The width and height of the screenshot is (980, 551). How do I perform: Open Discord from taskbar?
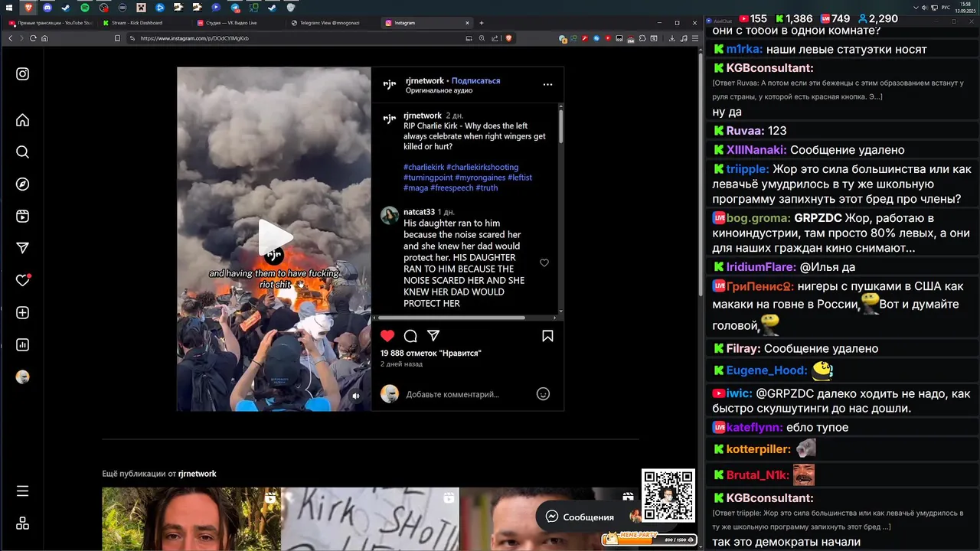pyautogui.click(x=47, y=8)
